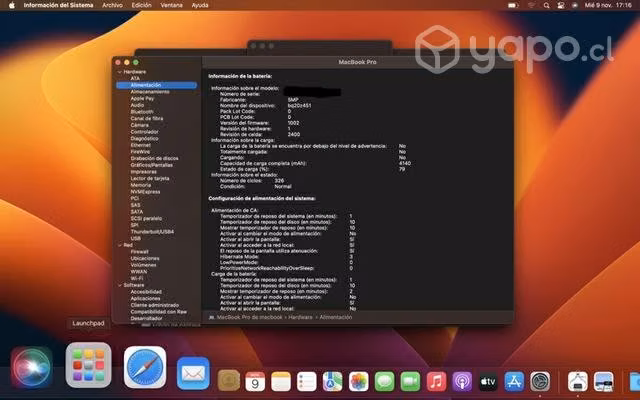Select Grabación de discos in sidebar
This screenshot has height=400, width=640.
point(154,158)
